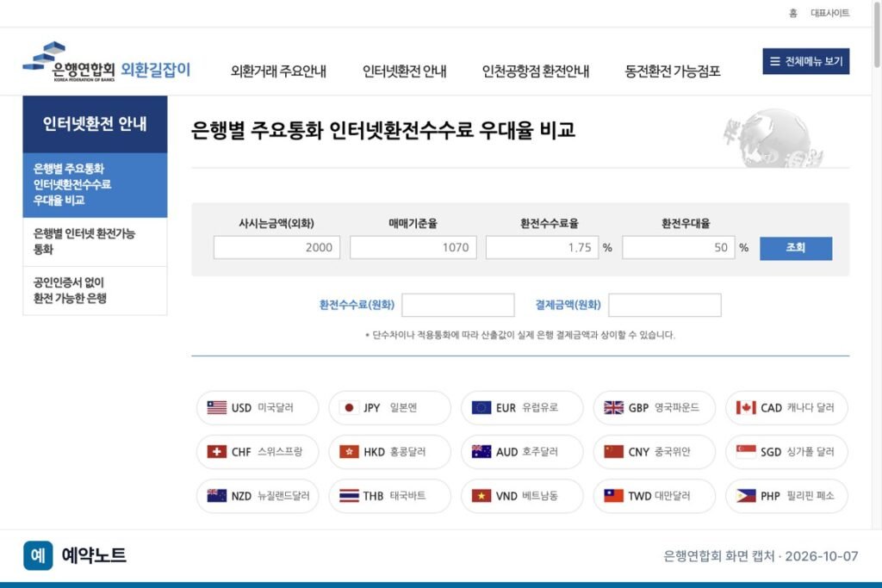
Task: Select USD 미국달러 currency
Action: (x=258, y=407)
